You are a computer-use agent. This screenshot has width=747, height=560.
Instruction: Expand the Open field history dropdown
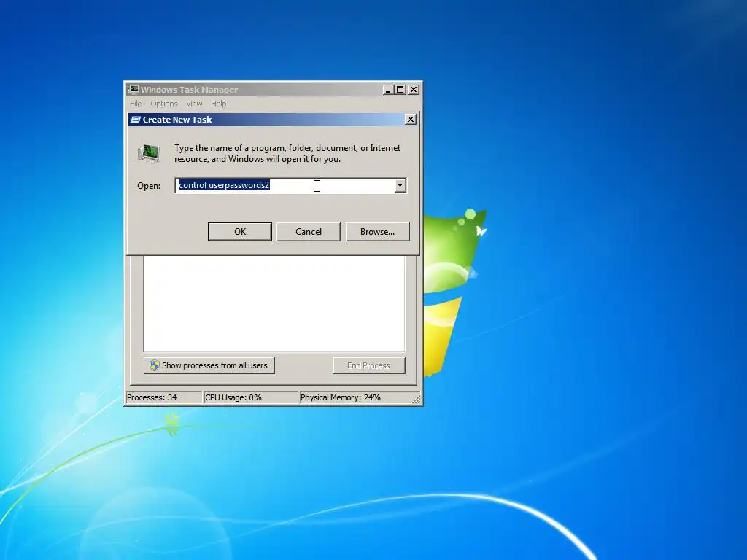(x=400, y=185)
